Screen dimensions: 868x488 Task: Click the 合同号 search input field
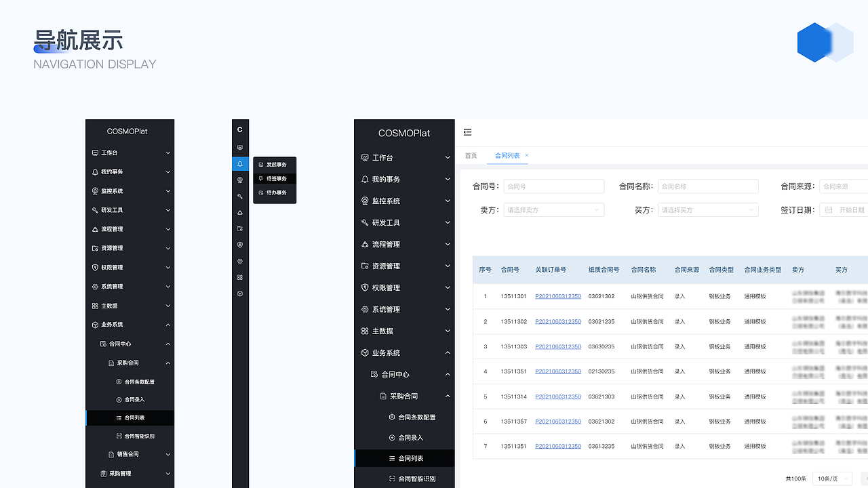(x=553, y=186)
